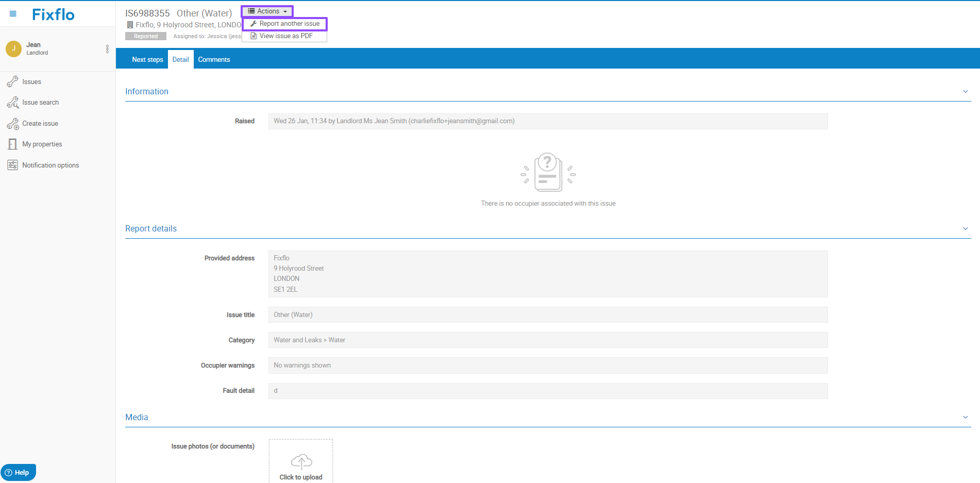This screenshot has height=483, width=980.
Task: Click issue number IS6988355
Action: coord(147,13)
